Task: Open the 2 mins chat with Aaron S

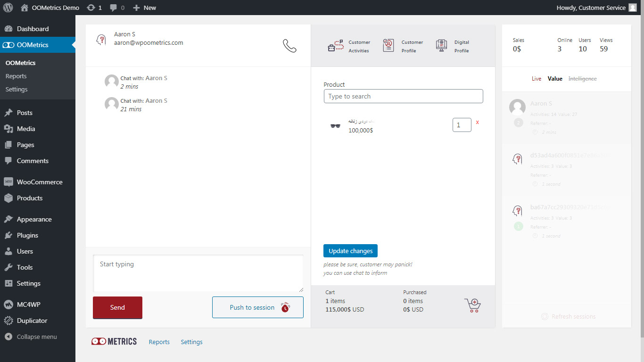Action: (137, 82)
